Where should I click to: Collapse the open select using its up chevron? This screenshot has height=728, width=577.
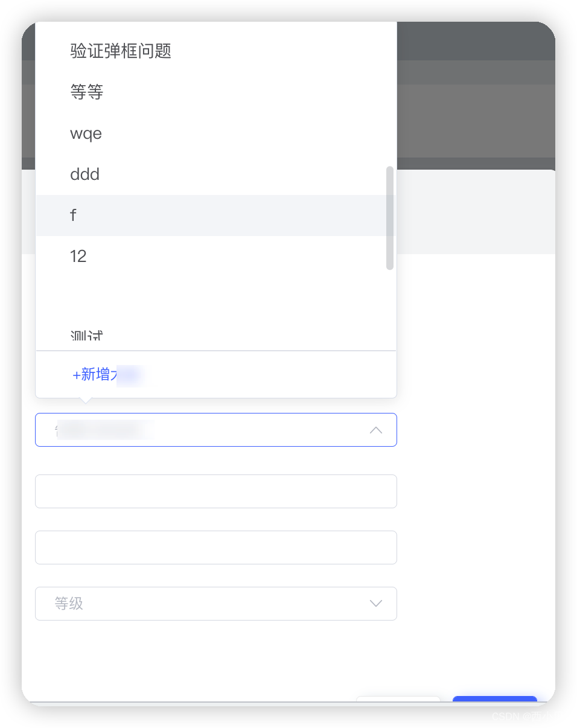coord(375,430)
